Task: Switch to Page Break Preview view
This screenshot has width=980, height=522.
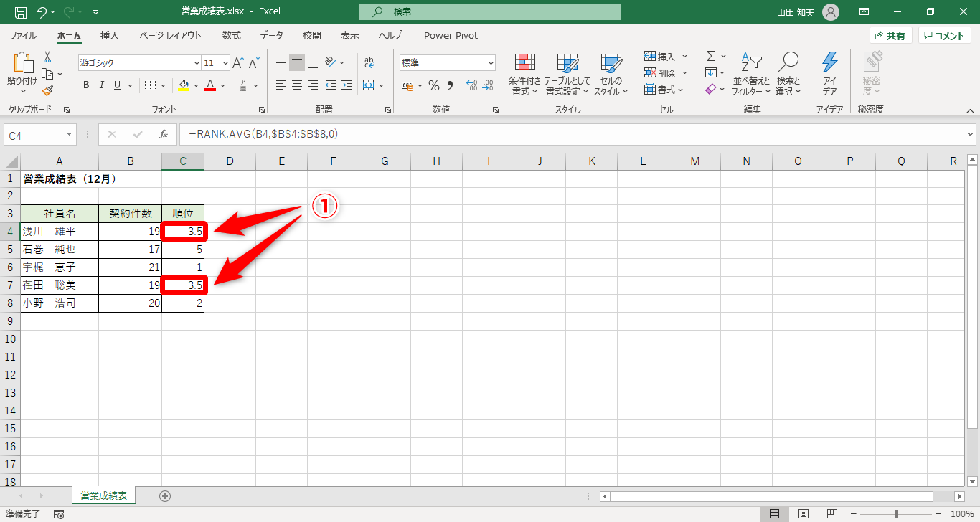Action: coord(832,514)
